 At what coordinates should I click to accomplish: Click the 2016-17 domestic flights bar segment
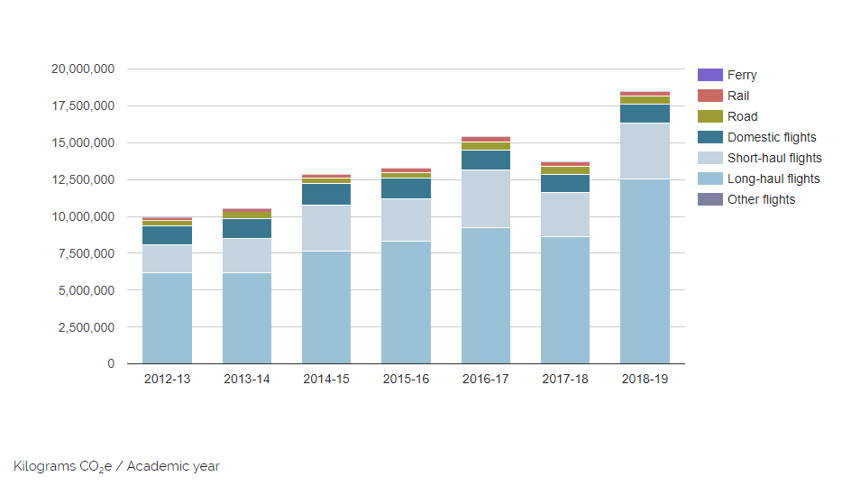pyautogui.click(x=486, y=160)
